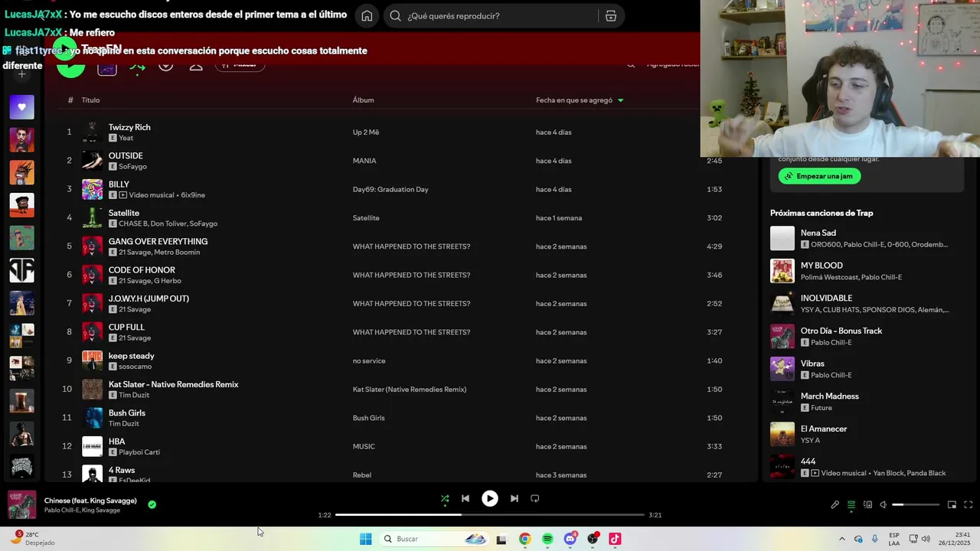
Task: Toggle the green saved checkmark for Chinese
Action: pos(152,504)
